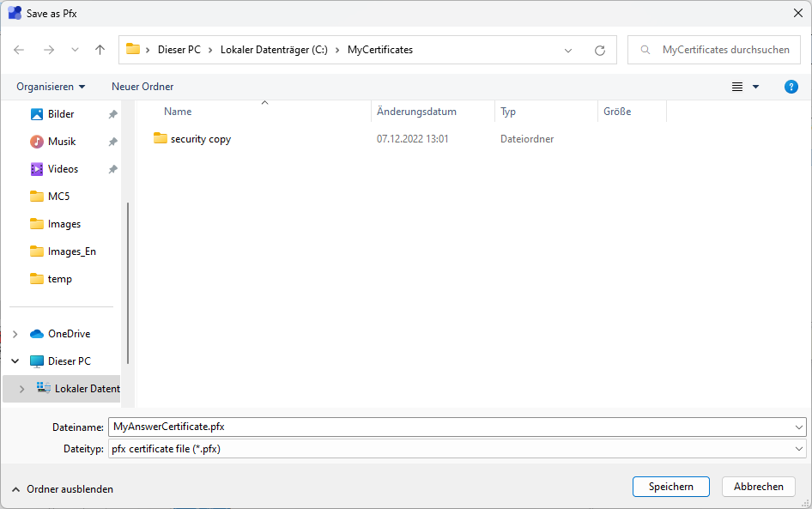Viewport: 812px width, 509px height.
Task: Open the Dateityp dropdown
Action: coord(799,449)
